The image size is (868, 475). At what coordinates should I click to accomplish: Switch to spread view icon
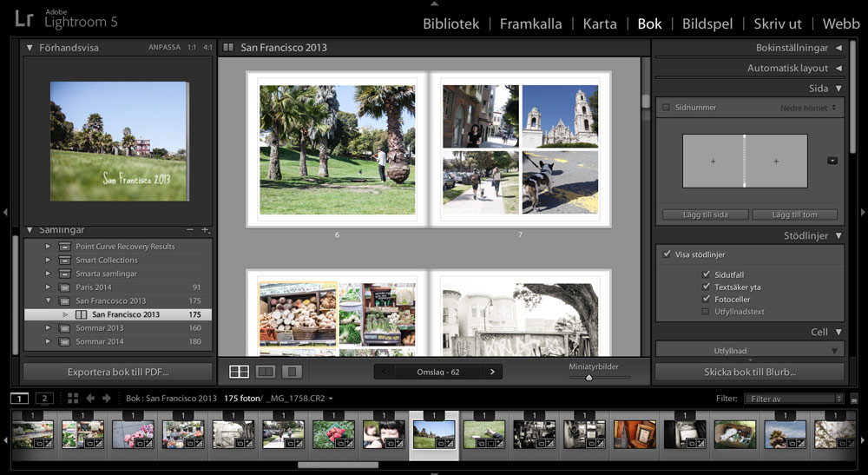click(x=266, y=372)
